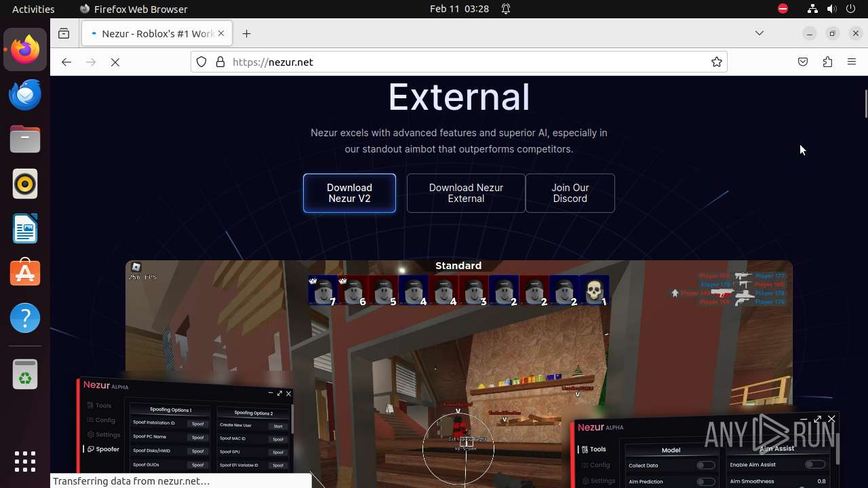This screenshot has height=488, width=868.
Task: Click 'Nezur excels with advanced features' paragraph
Action: coord(459,141)
